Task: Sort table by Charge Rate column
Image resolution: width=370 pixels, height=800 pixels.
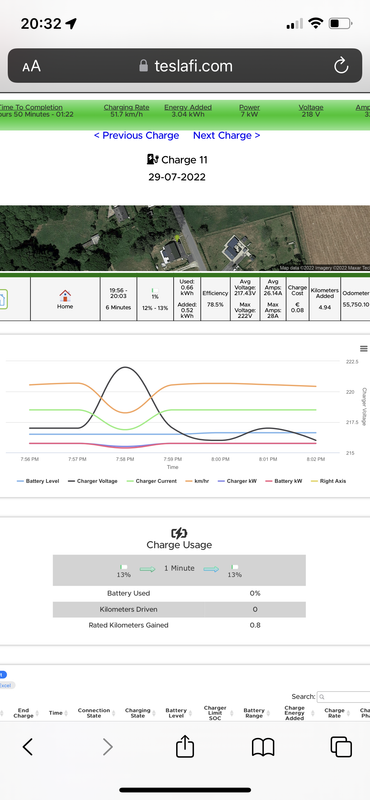Action: click(335, 713)
